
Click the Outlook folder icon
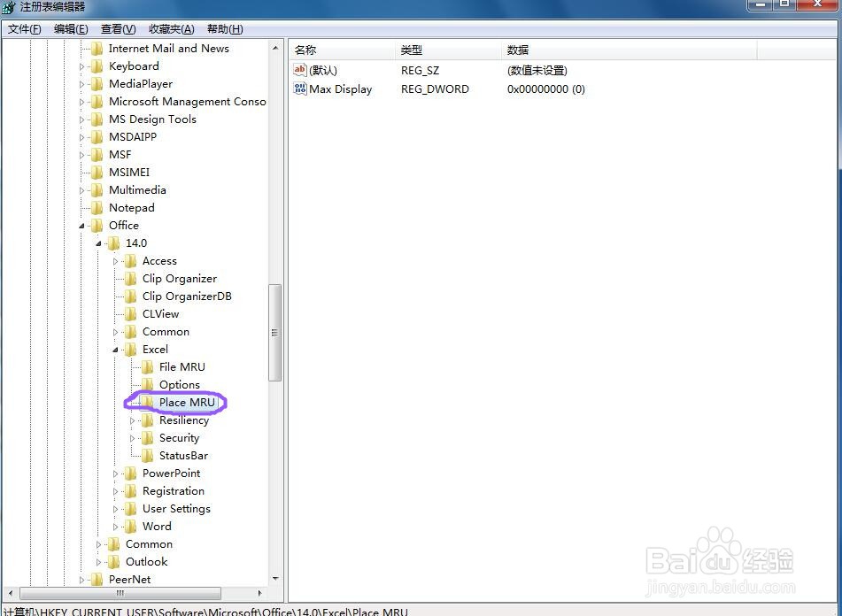114,562
